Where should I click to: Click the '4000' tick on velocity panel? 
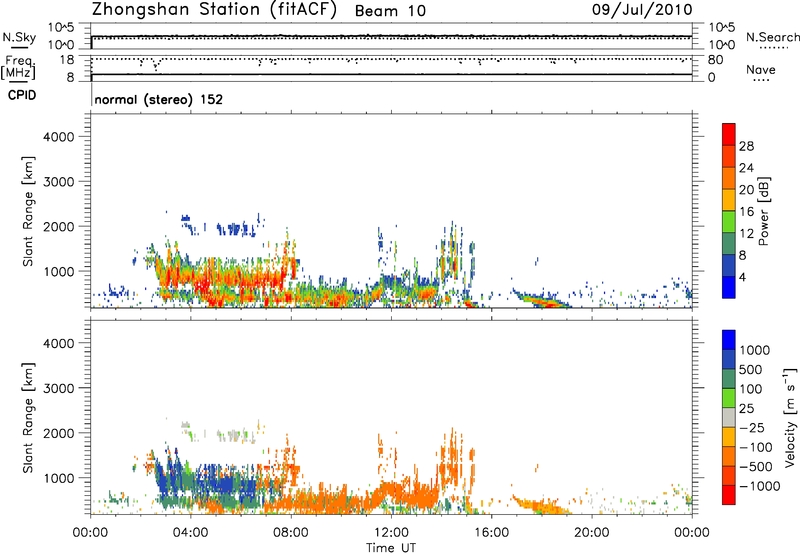(58, 343)
